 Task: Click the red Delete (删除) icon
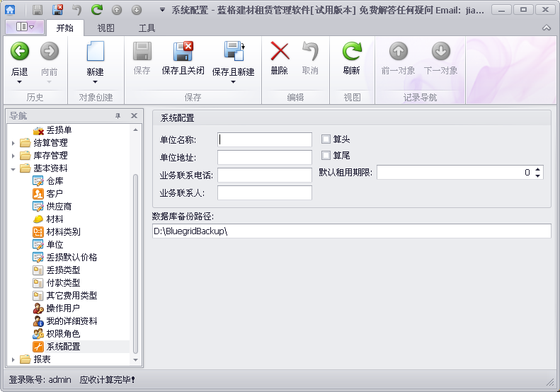click(280, 51)
